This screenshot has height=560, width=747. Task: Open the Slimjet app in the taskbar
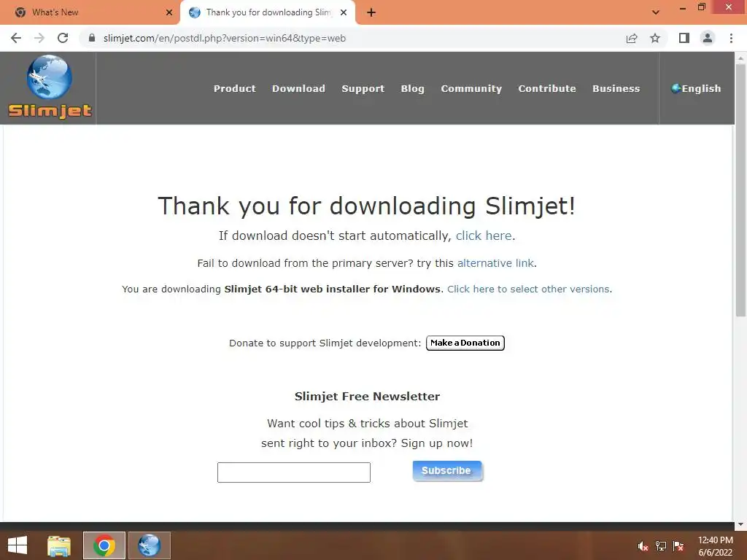(149, 545)
